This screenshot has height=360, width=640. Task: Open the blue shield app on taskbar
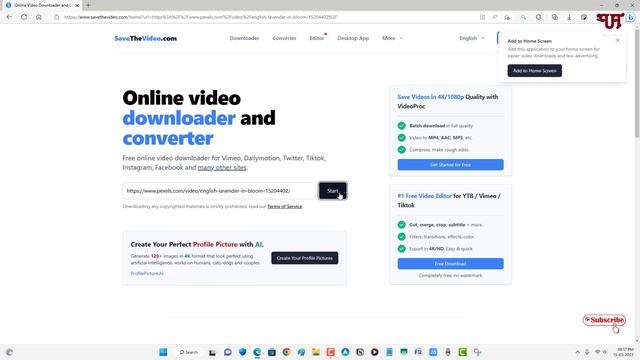click(x=242, y=352)
